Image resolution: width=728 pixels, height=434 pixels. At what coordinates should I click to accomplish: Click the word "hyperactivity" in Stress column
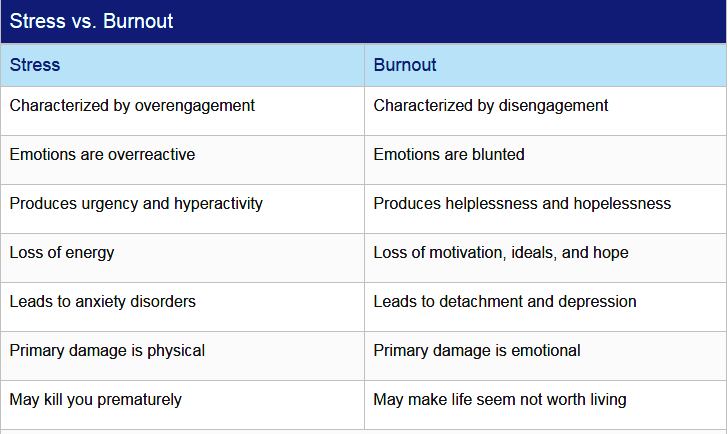click(218, 204)
